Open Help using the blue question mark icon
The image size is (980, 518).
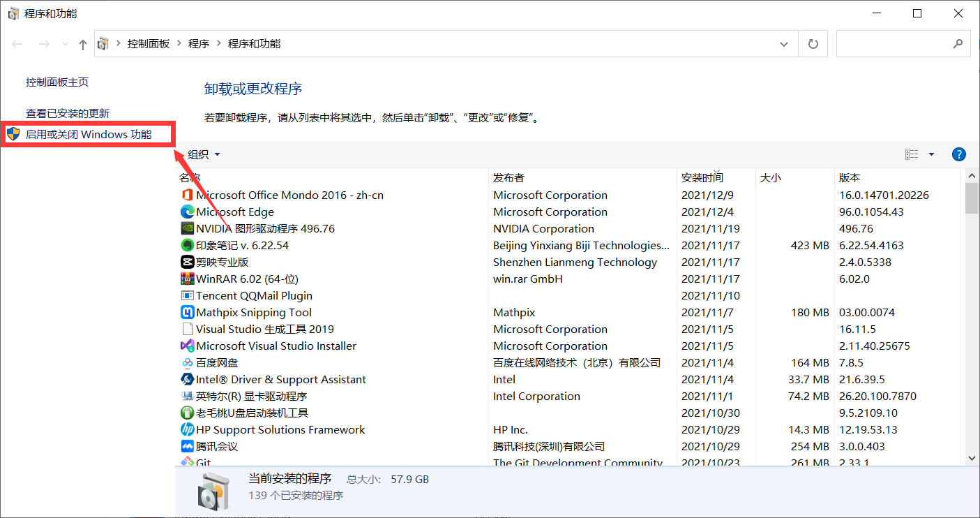tap(958, 154)
